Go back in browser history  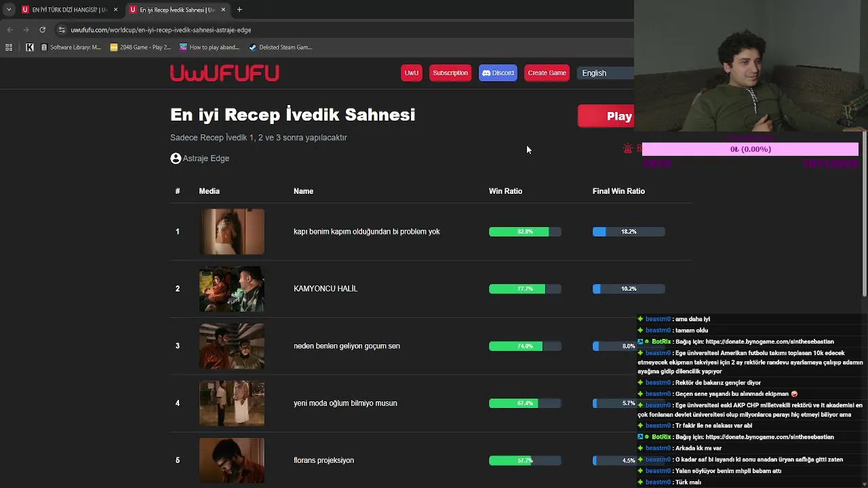9,30
